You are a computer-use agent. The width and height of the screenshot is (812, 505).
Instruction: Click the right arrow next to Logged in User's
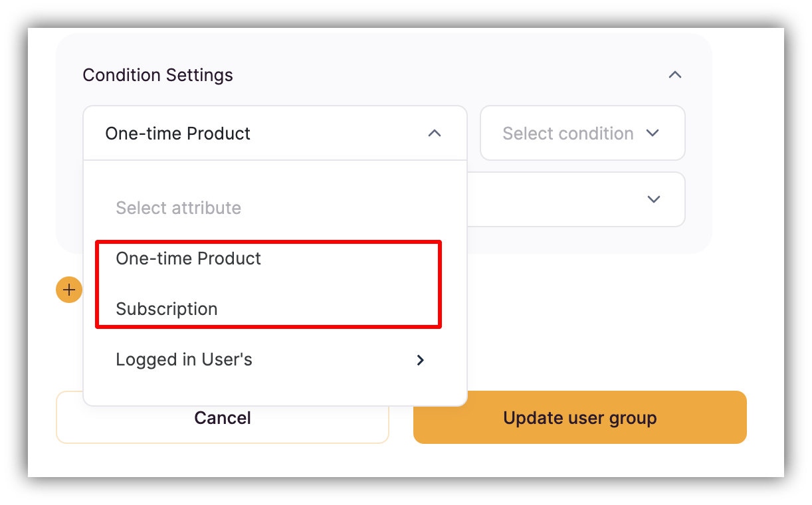pyautogui.click(x=420, y=359)
